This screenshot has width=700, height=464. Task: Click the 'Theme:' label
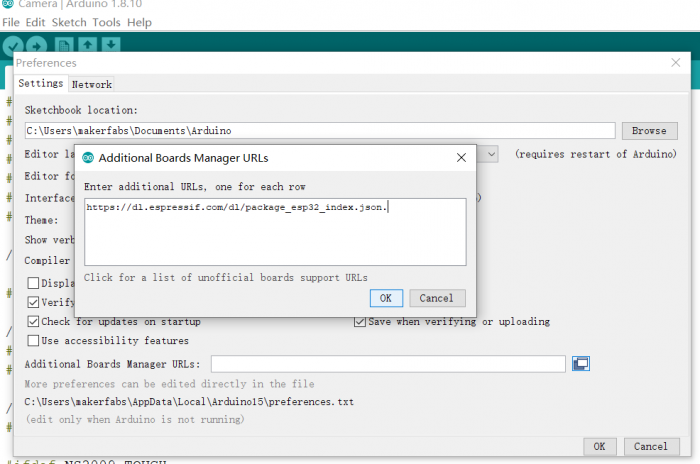coord(41,220)
